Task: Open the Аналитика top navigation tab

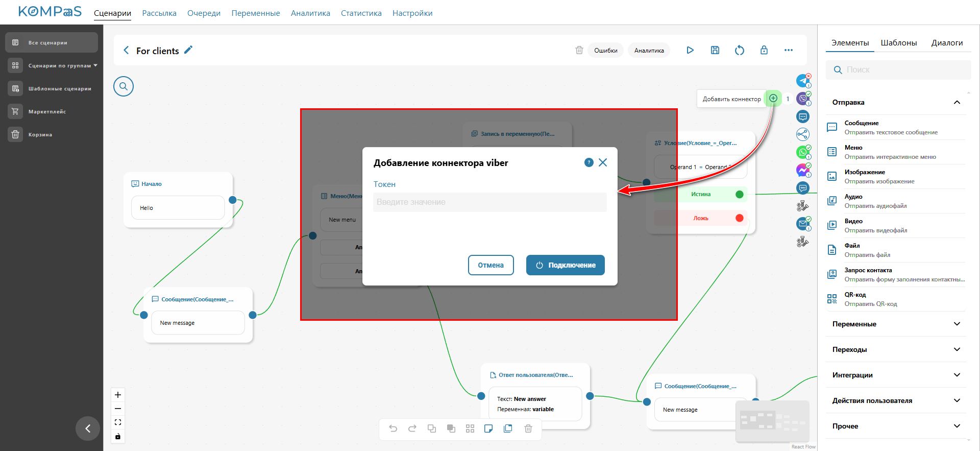Action: (310, 13)
